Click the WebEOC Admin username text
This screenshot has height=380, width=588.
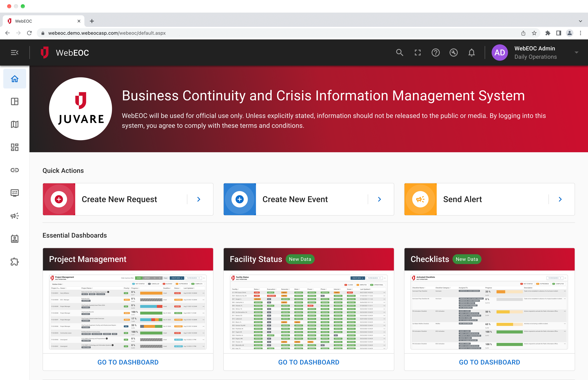534,48
